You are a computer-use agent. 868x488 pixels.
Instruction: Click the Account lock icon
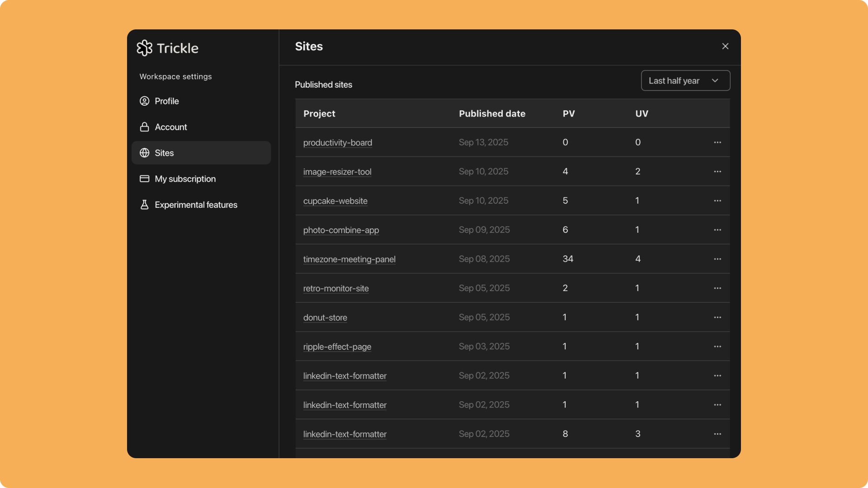pyautogui.click(x=144, y=127)
